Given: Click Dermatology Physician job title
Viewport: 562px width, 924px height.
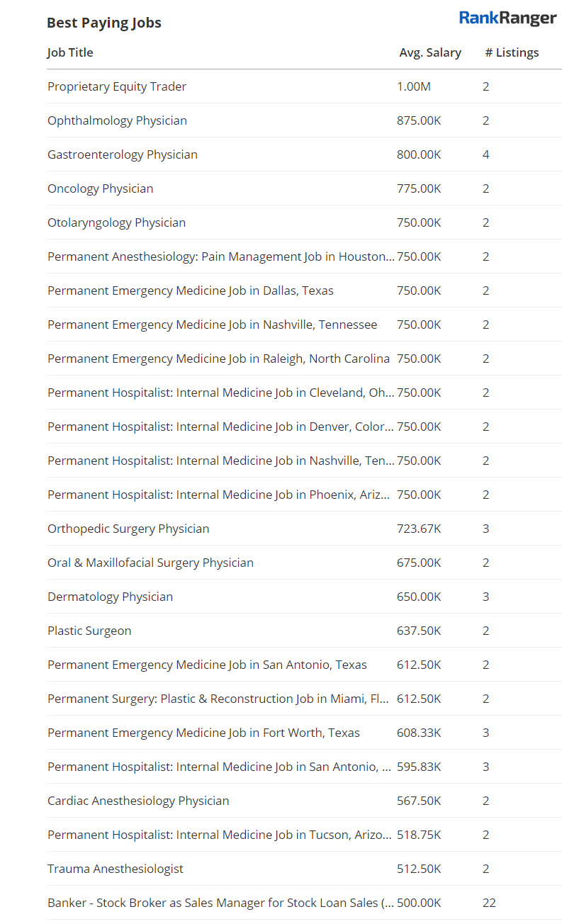Looking at the screenshot, I should click(110, 597).
